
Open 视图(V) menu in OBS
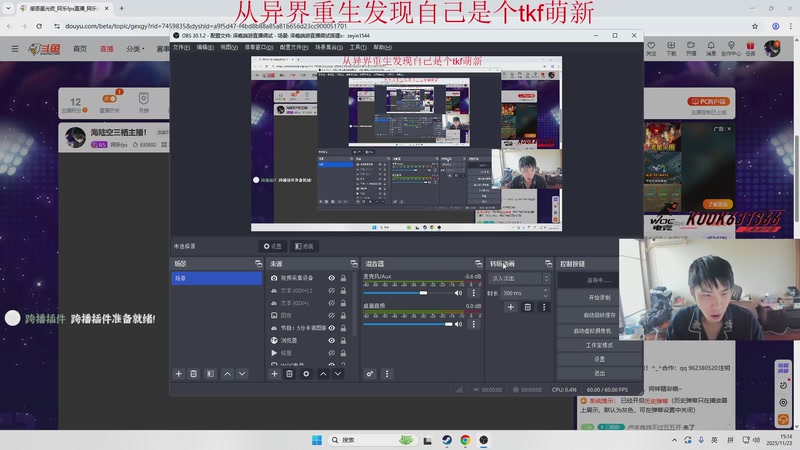tap(229, 47)
